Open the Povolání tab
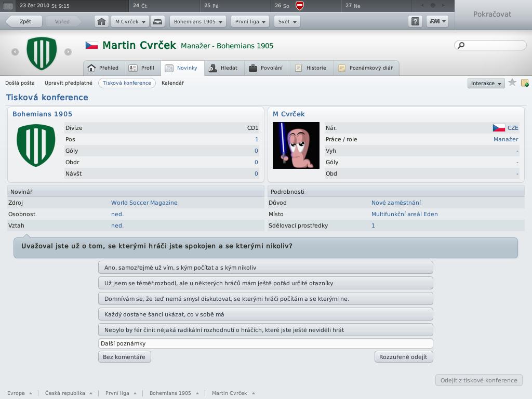The width and height of the screenshot is (532, 399). point(266,68)
